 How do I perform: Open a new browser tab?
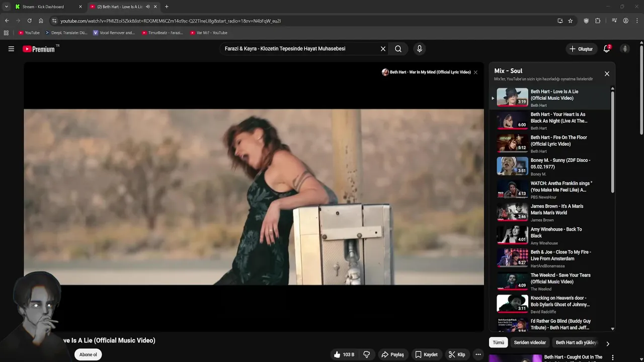click(167, 7)
